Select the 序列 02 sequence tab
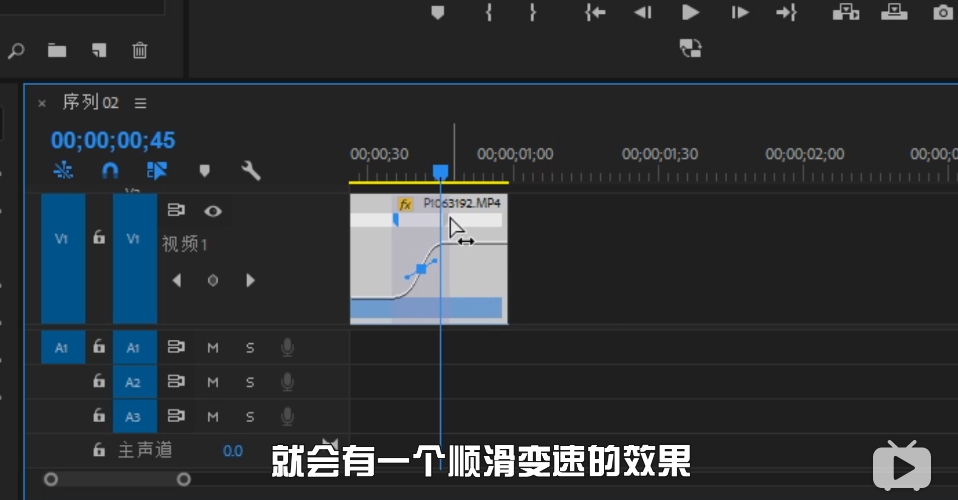958x500 pixels. coord(90,102)
